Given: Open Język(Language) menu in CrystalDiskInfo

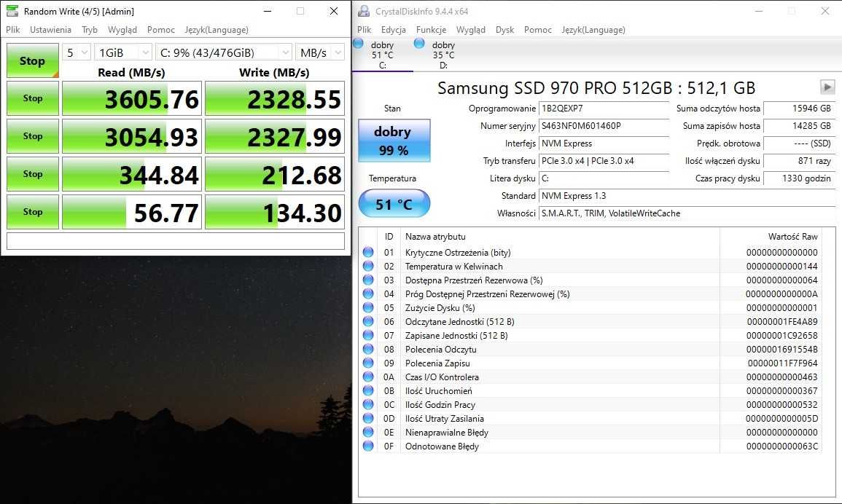Looking at the screenshot, I should (x=593, y=30).
